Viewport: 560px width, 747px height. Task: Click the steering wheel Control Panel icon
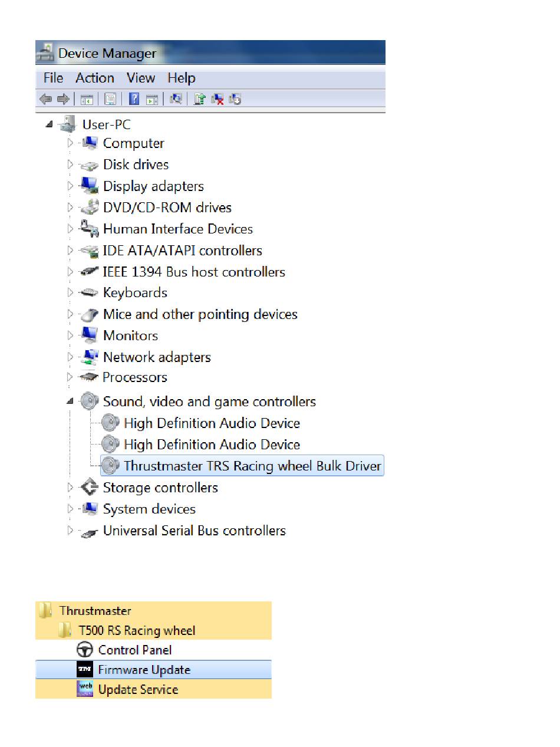85,650
